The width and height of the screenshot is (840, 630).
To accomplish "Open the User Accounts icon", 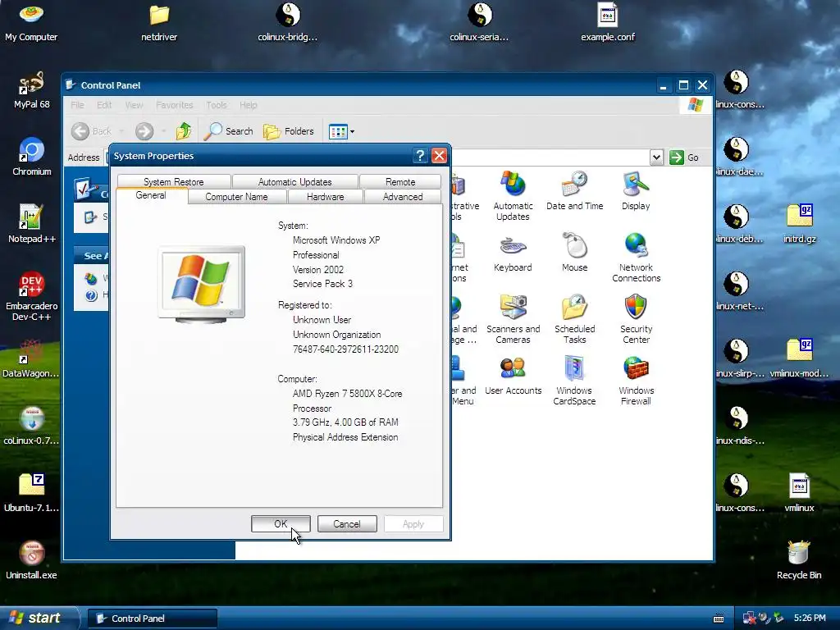I will point(513,376).
